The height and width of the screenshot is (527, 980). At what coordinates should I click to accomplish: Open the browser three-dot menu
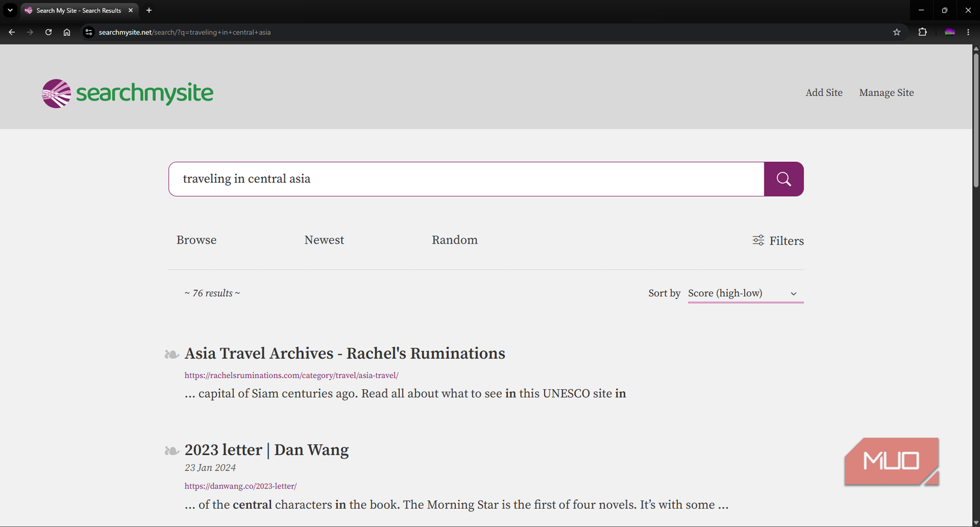(968, 32)
